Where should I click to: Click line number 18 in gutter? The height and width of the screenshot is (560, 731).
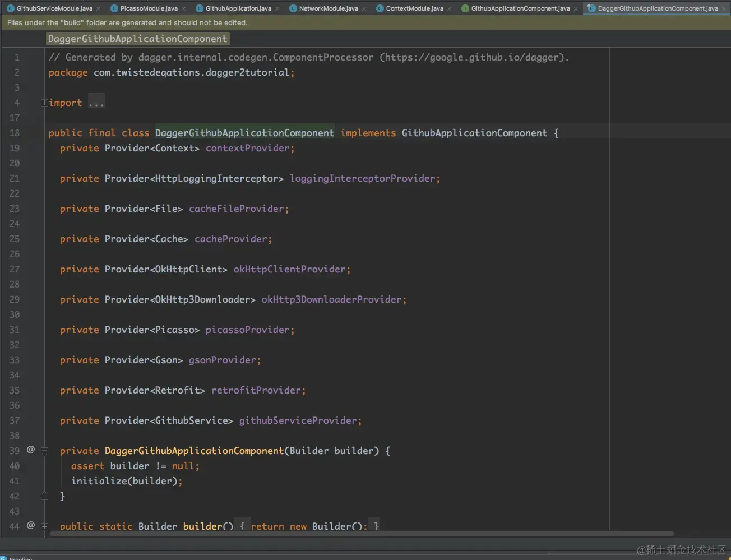tap(15, 133)
